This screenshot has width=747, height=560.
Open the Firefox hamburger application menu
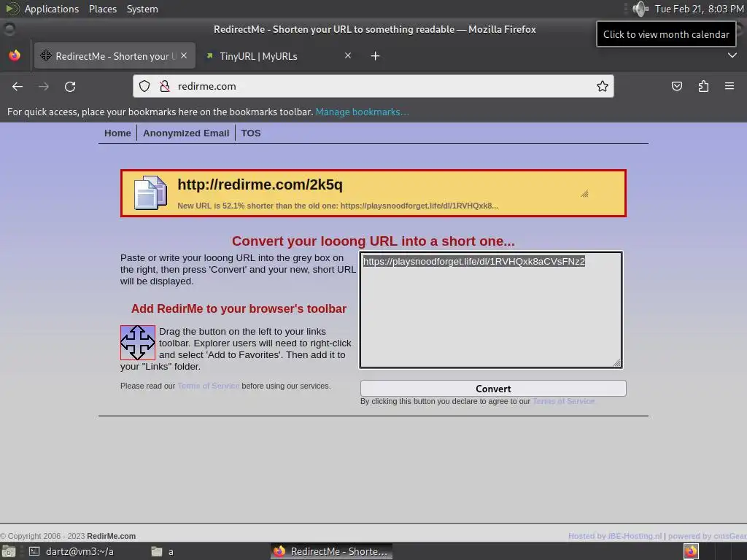729,86
